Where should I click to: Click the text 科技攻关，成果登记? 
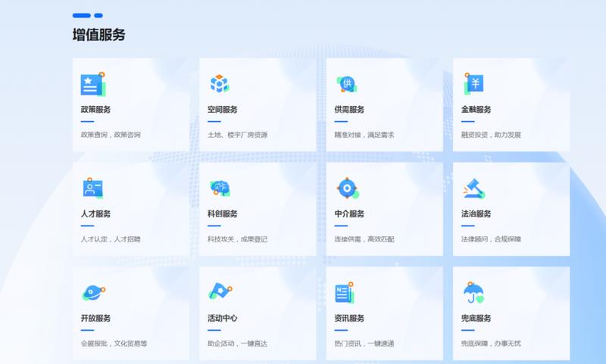(x=237, y=239)
